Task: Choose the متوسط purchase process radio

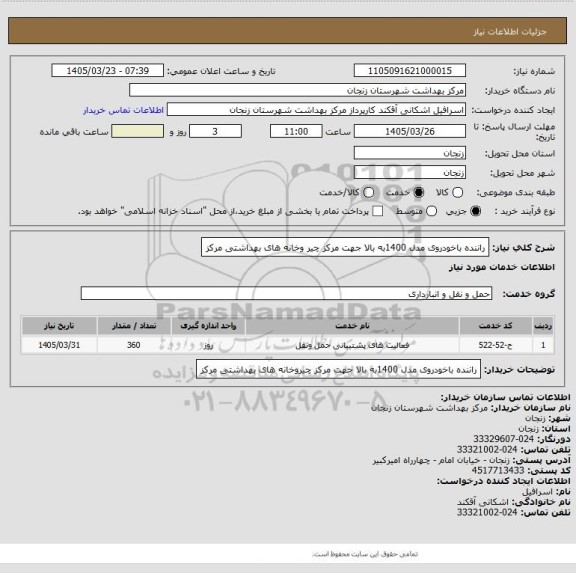Action: pyautogui.click(x=431, y=211)
